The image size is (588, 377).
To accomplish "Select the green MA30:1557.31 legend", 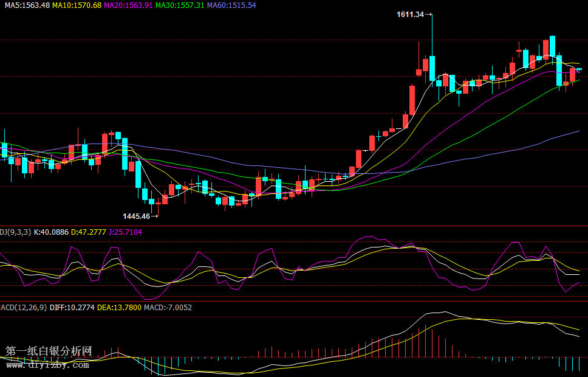I will (x=180, y=5).
